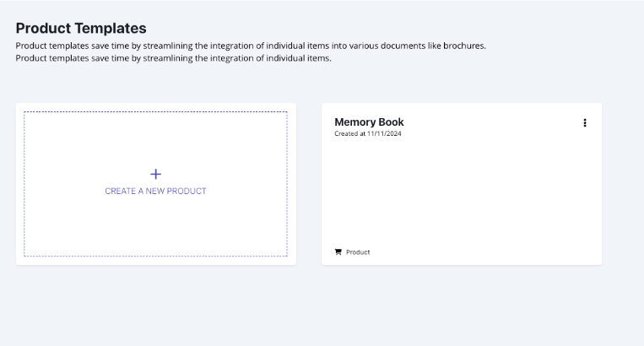Open the Memory Book three-dot options menu
The height and width of the screenshot is (346, 644).
(x=585, y=123)
